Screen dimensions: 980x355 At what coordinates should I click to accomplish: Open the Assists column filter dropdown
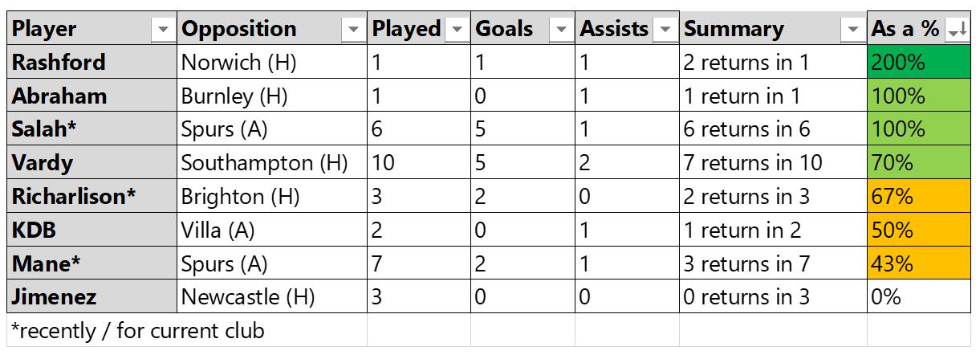[665, 30]
